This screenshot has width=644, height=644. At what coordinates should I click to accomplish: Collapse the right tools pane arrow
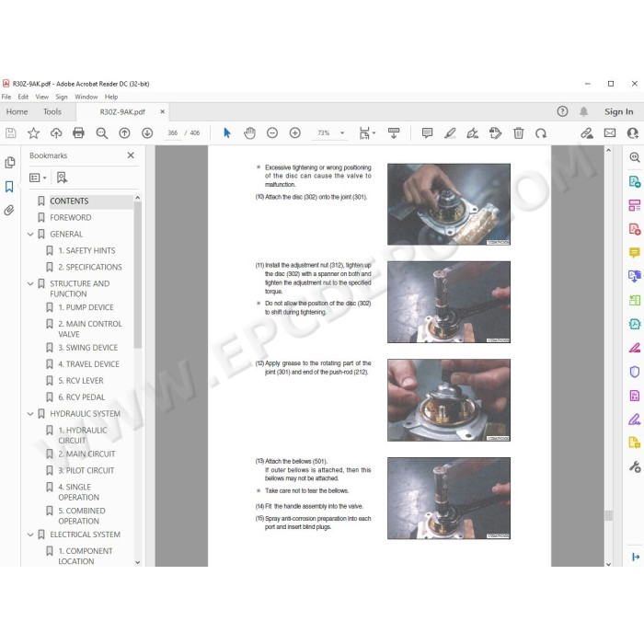tap(636, 557)
